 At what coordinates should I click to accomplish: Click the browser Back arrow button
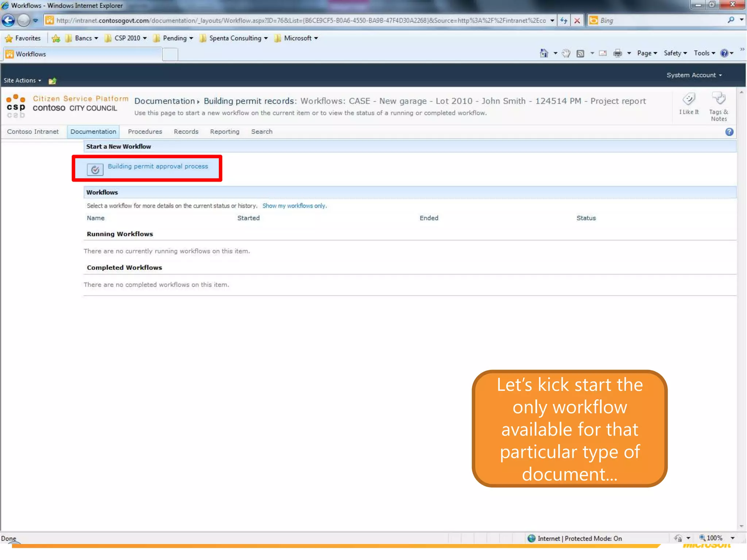click(8, 20)
